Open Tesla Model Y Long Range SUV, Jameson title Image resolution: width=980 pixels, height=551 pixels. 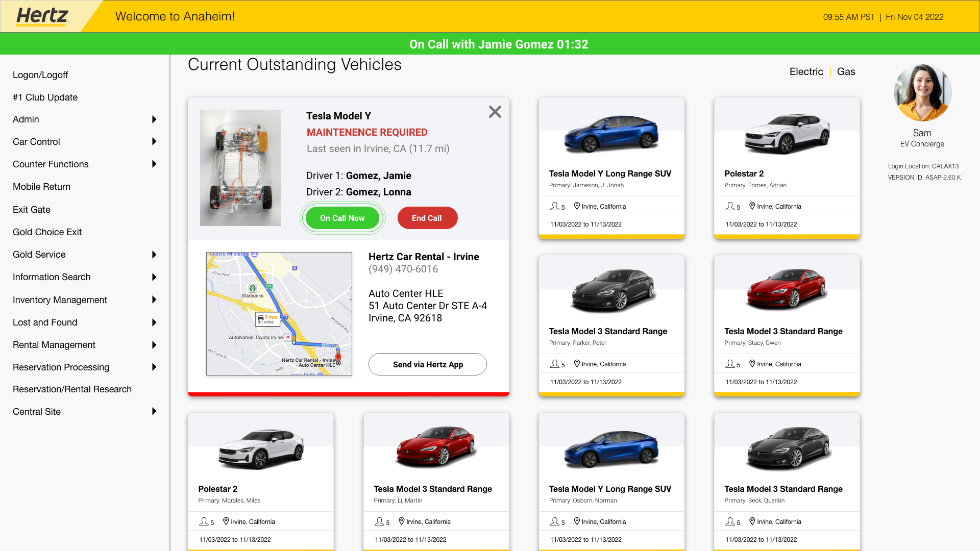click(610, 173)
